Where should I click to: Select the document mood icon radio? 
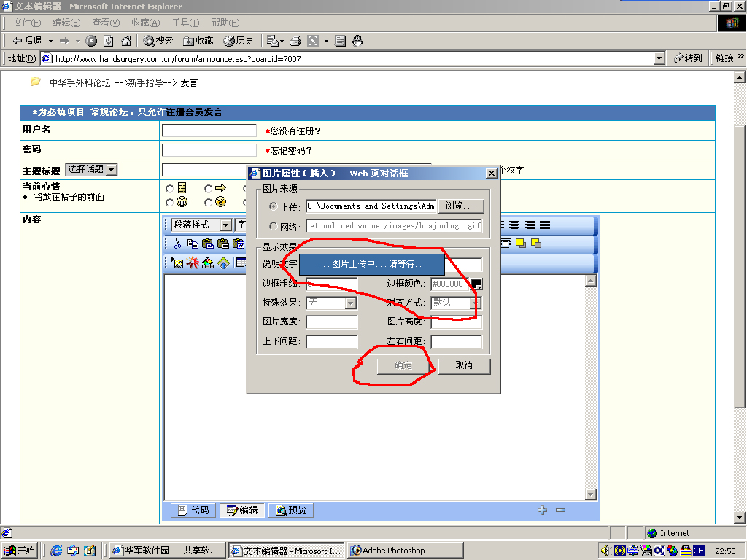tap(169, 189)
